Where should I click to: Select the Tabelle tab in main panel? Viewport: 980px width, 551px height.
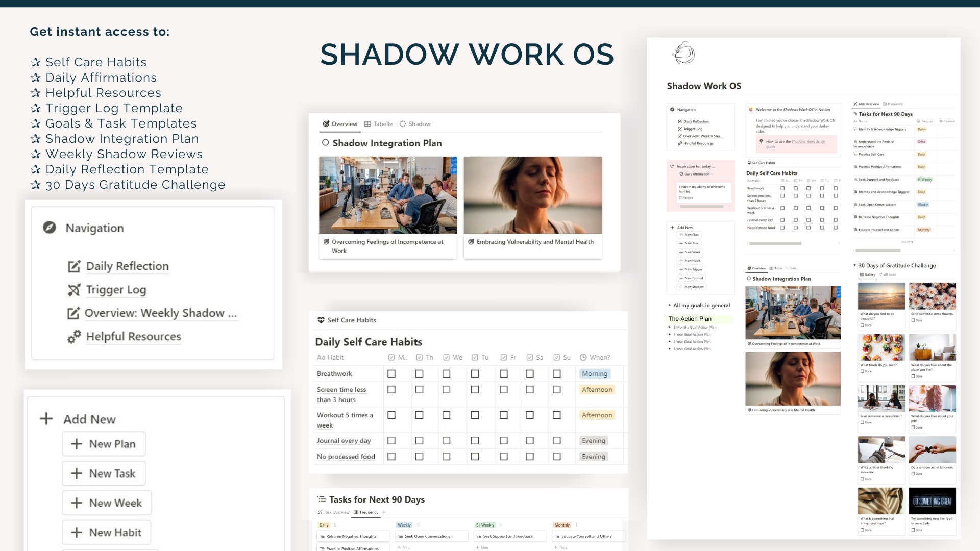[382, 124]
